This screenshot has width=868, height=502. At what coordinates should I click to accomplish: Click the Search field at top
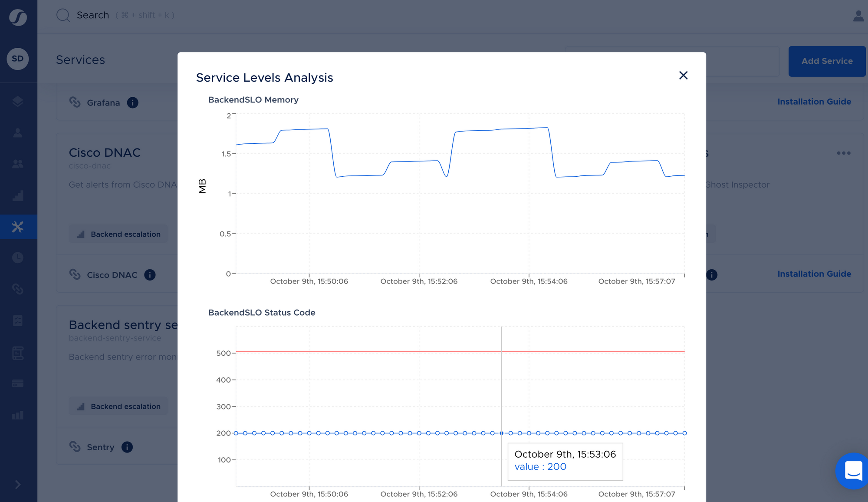93,15
